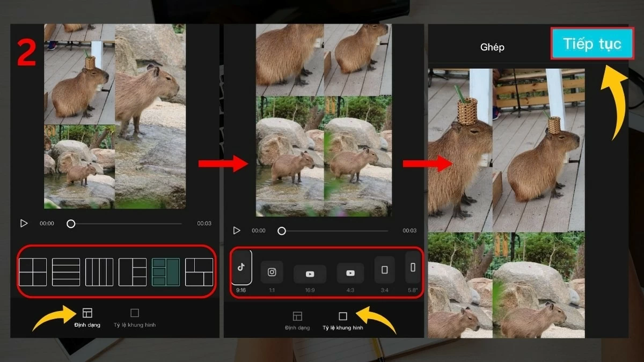Pick the YouTube 16:9 aspect ratio

pyautogui.click(x=310, y=274)
